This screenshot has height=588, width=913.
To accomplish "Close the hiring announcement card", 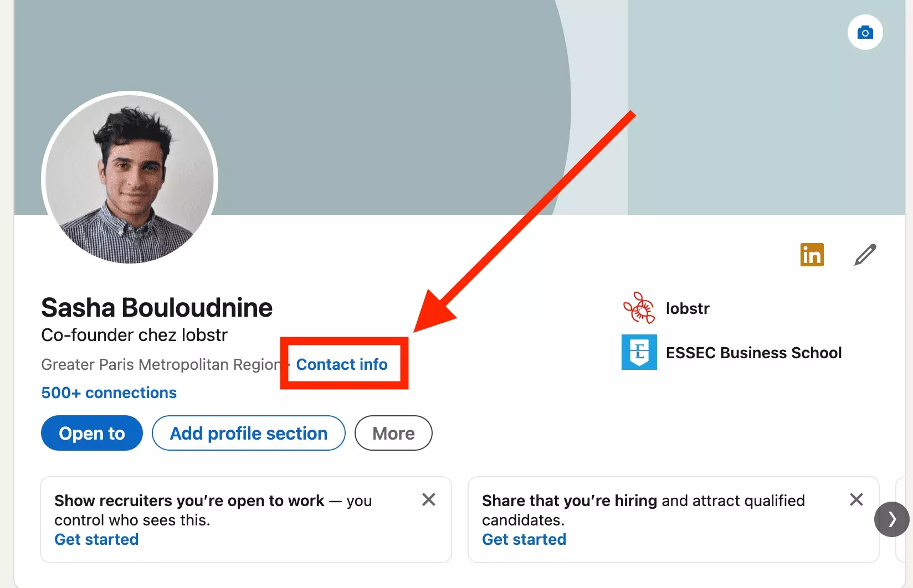I will click(856, 499).
